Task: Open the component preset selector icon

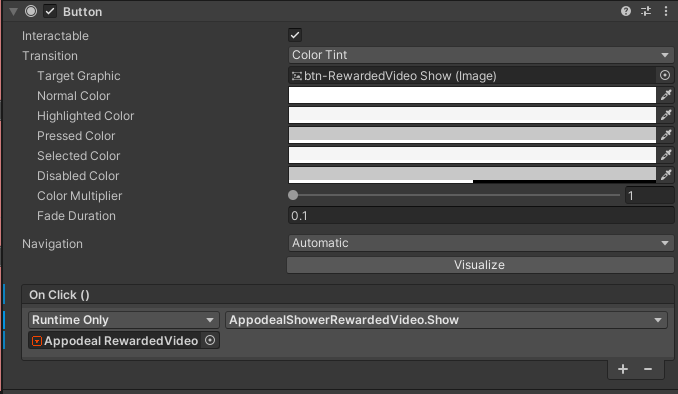Action: [646, 11]
